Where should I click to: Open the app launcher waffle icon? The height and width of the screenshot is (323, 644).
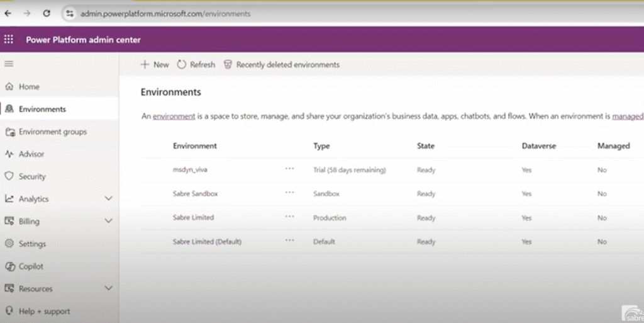9,40
